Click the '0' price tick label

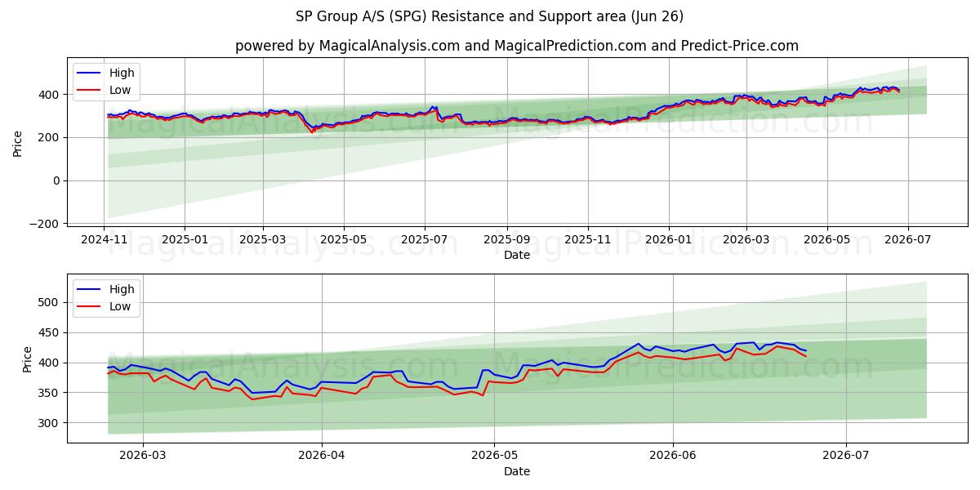56,180
